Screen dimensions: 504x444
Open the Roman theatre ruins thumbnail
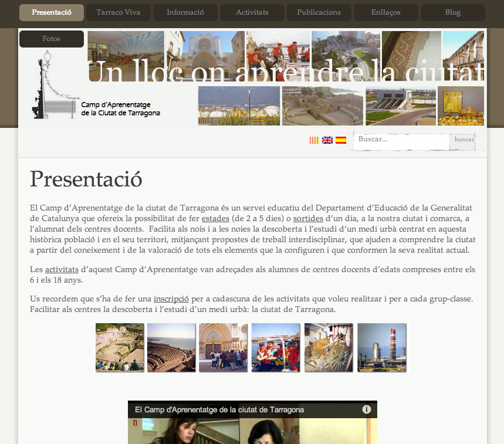(120, 347)
